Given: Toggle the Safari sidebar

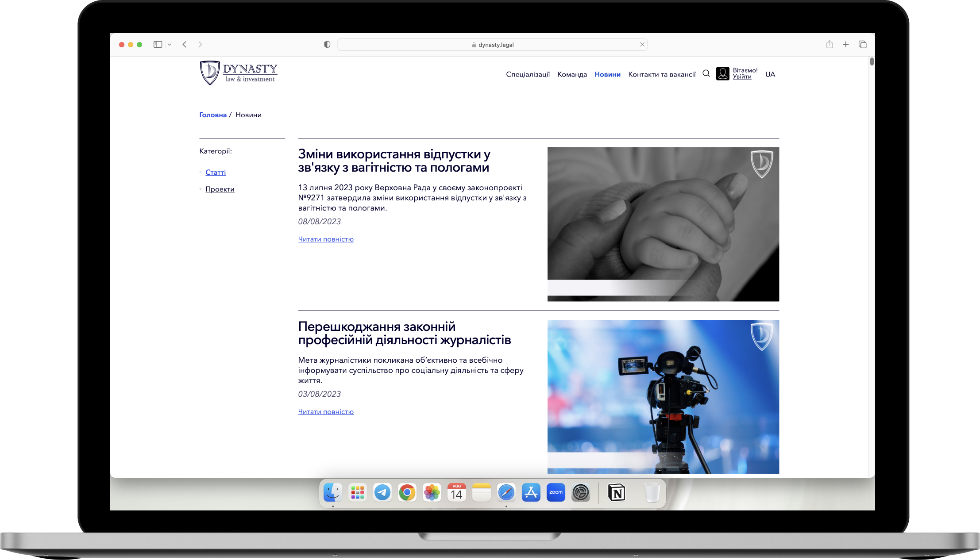Looking at the screenshot, I should click(158, 44).
